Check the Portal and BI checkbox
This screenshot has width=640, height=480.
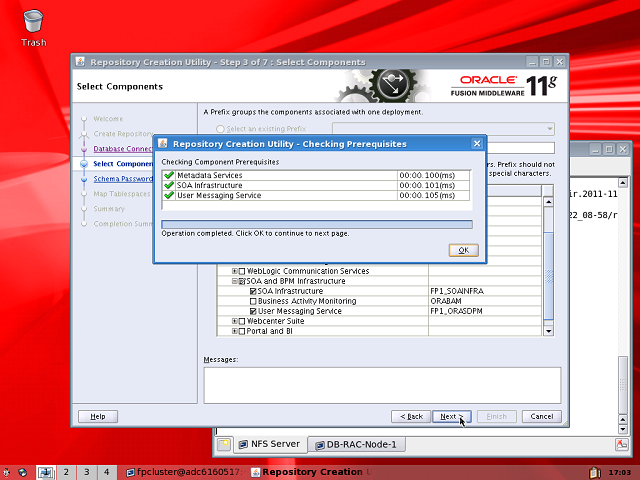(242, 331)
